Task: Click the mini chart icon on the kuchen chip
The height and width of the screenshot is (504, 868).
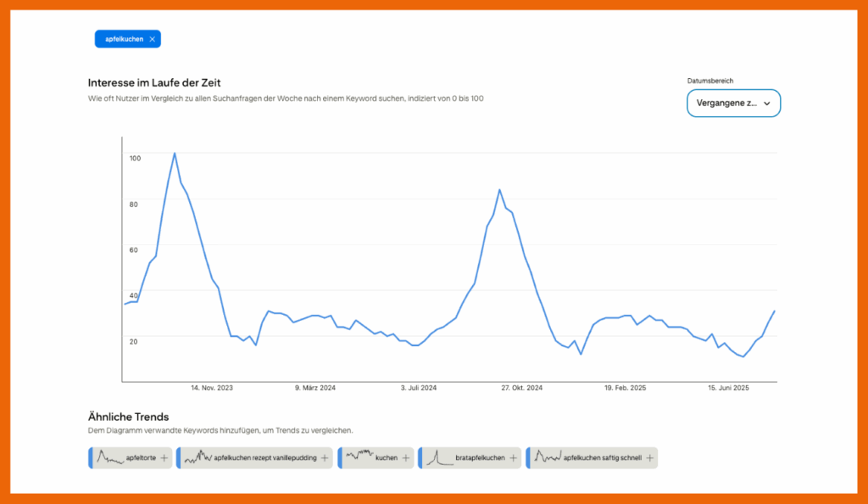Action: click(359, 456)
